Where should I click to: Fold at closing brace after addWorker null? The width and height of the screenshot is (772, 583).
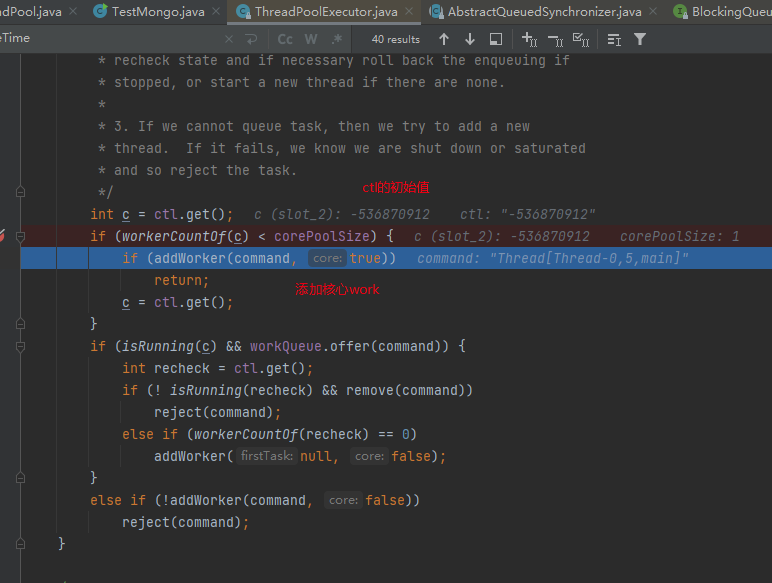[20, 478]
